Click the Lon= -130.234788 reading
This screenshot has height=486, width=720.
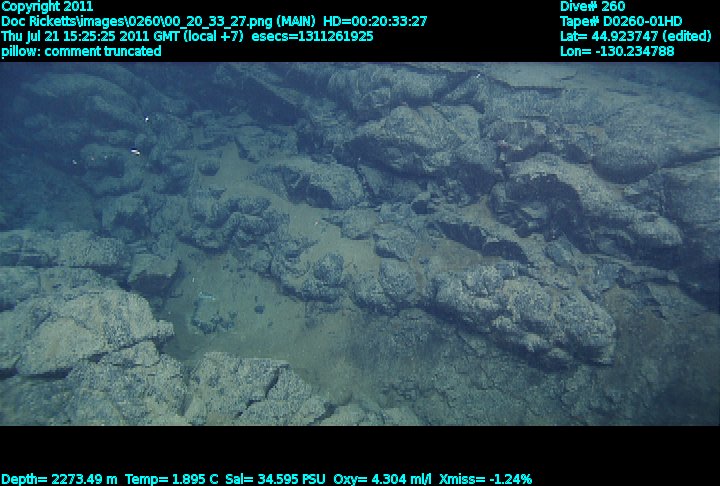pos(617,51)
